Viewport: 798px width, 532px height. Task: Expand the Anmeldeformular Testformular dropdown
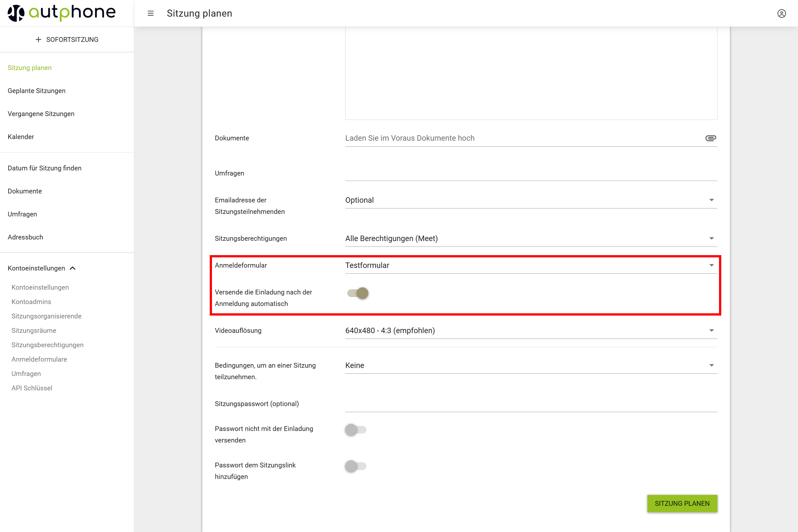[x=711, y=265]
